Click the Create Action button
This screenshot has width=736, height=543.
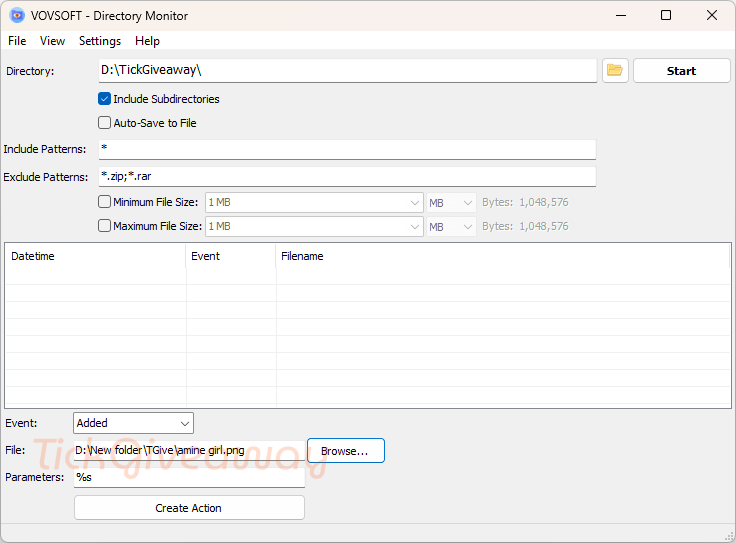pos(189,508)
